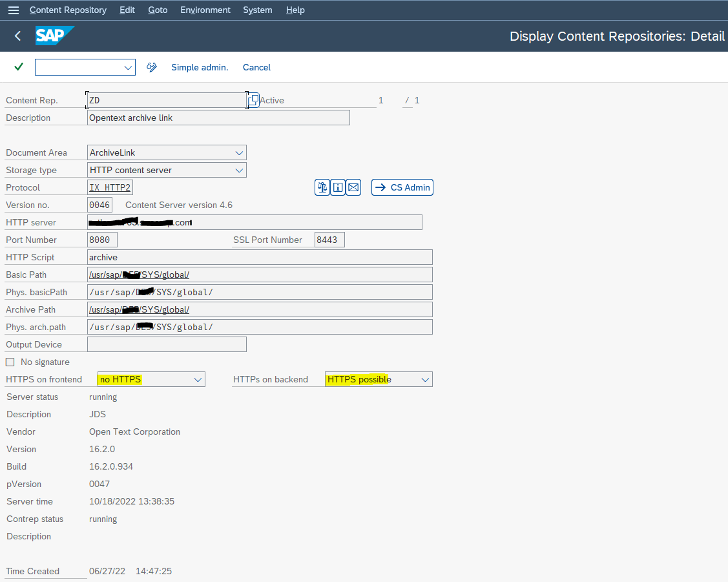Click the Time Created date 06/27/22

pos(107,571)
